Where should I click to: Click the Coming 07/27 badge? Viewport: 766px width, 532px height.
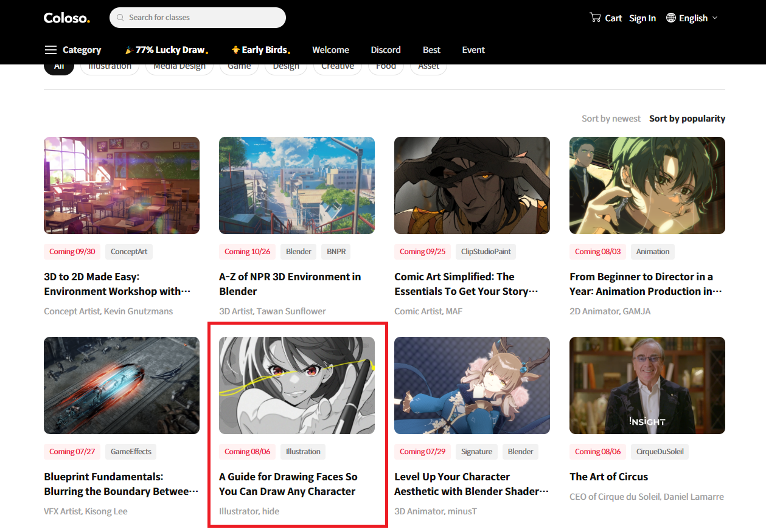(72, 452)
